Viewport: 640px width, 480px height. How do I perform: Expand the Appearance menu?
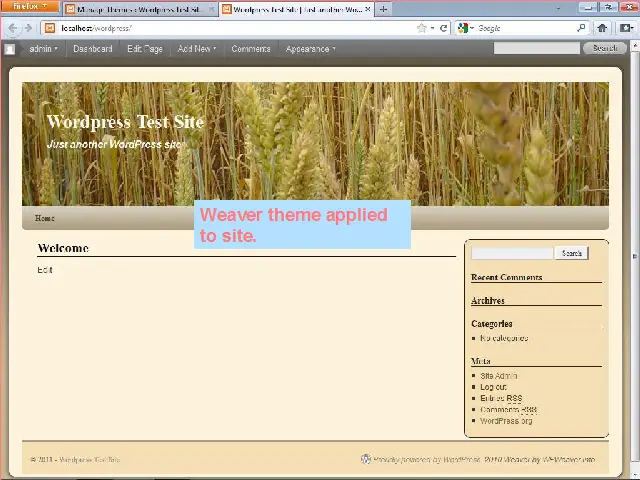pos(310,49)
